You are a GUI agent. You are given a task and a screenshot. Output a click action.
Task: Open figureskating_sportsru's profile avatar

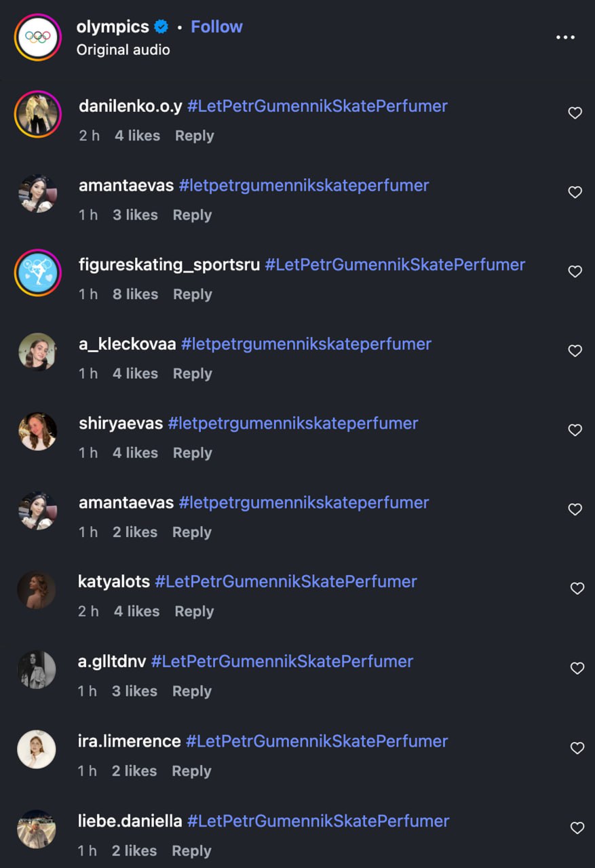[38, 273]
